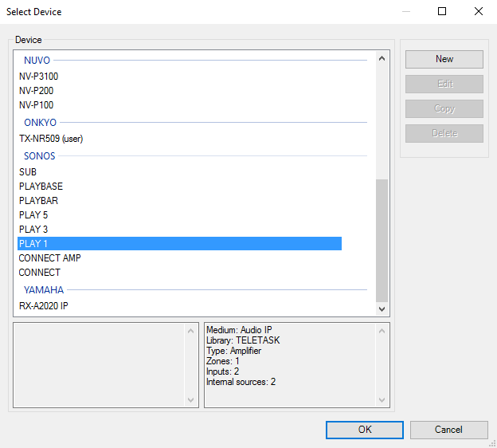Viewport: 497px width, 448px height.
Task: Cancel the Select Device dialog
Action: 448,430
